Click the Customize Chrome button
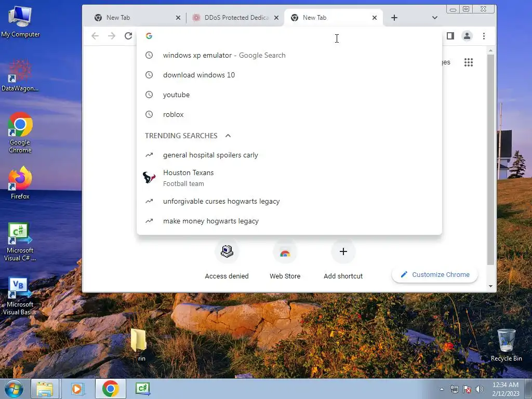 (x=435, y=274)
